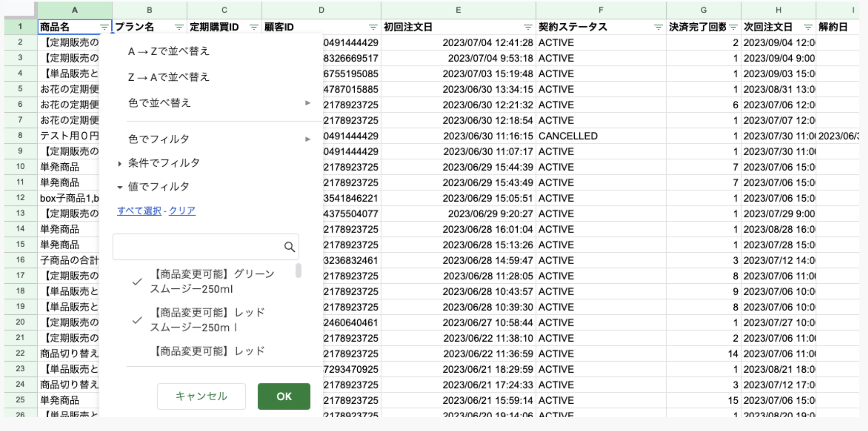Click filter icon for 決済完了回数 column
868x431 pixels.
click(733, 27)
